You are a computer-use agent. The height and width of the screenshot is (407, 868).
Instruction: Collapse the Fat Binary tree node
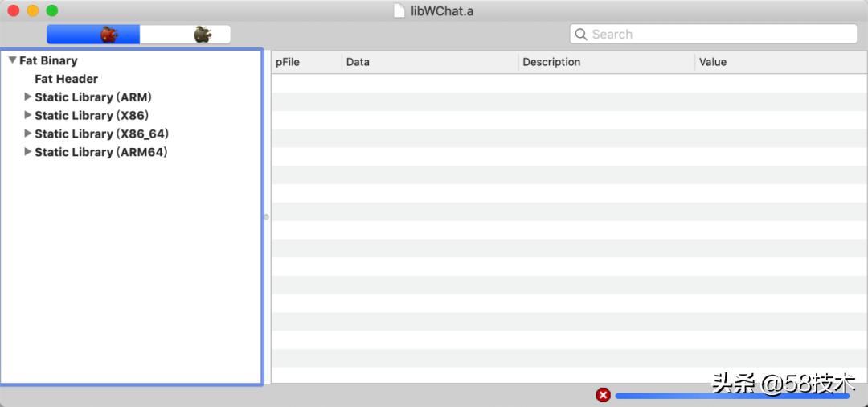[12, 60]
